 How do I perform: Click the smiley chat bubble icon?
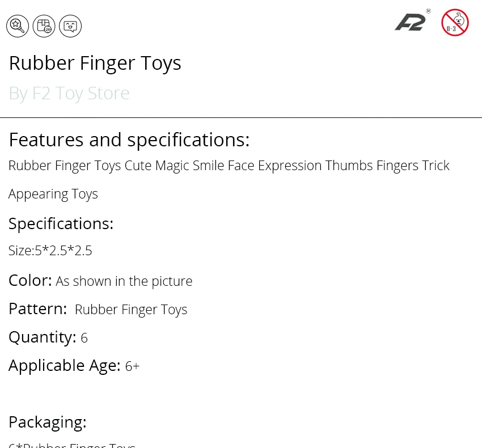70,26
